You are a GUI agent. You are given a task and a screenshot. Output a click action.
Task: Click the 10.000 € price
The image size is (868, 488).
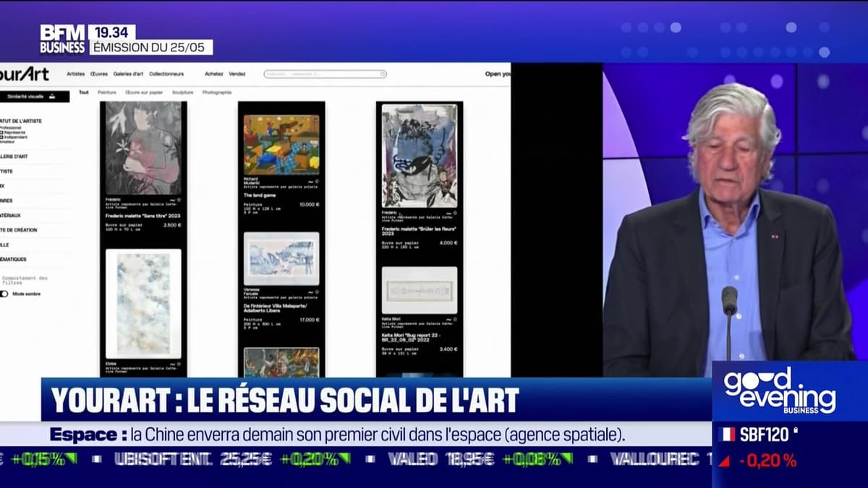[x=310, y=205]
